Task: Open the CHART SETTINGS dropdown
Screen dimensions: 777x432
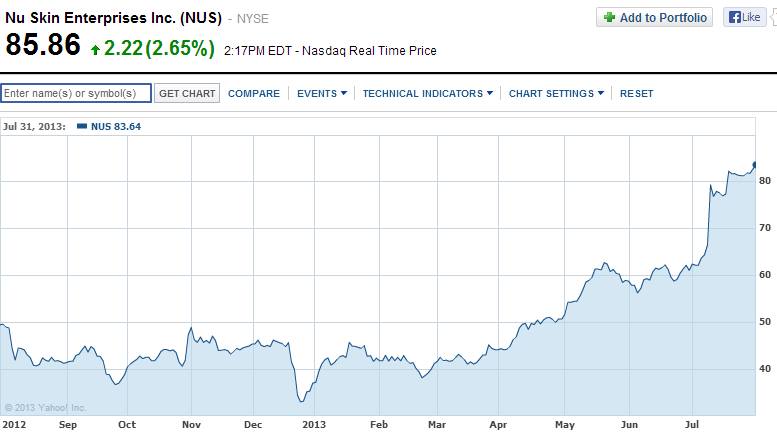Action: click(x=556, y=94)
